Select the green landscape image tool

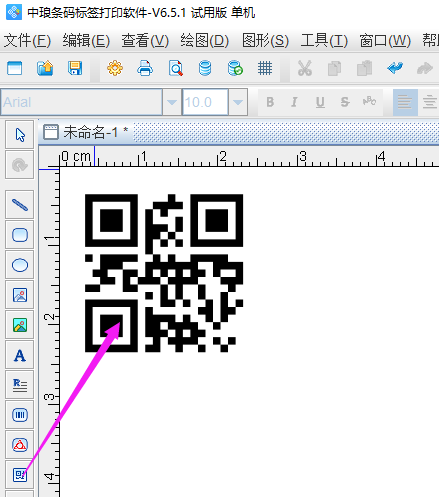[x=20, y=325]
